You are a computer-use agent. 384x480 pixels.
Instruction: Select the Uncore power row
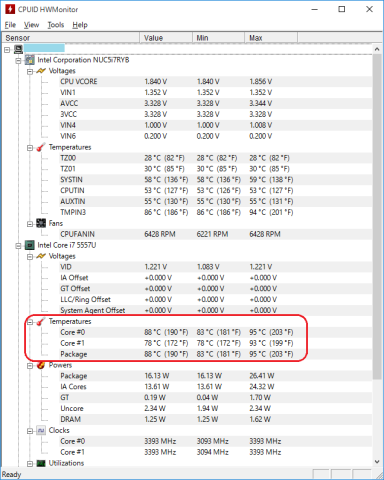[x=215, y=408]
